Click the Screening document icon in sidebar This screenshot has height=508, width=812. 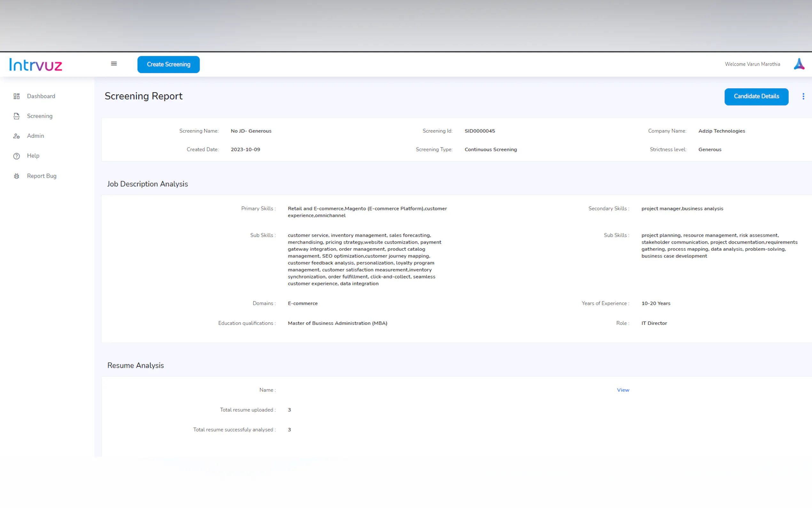[16, 116]
